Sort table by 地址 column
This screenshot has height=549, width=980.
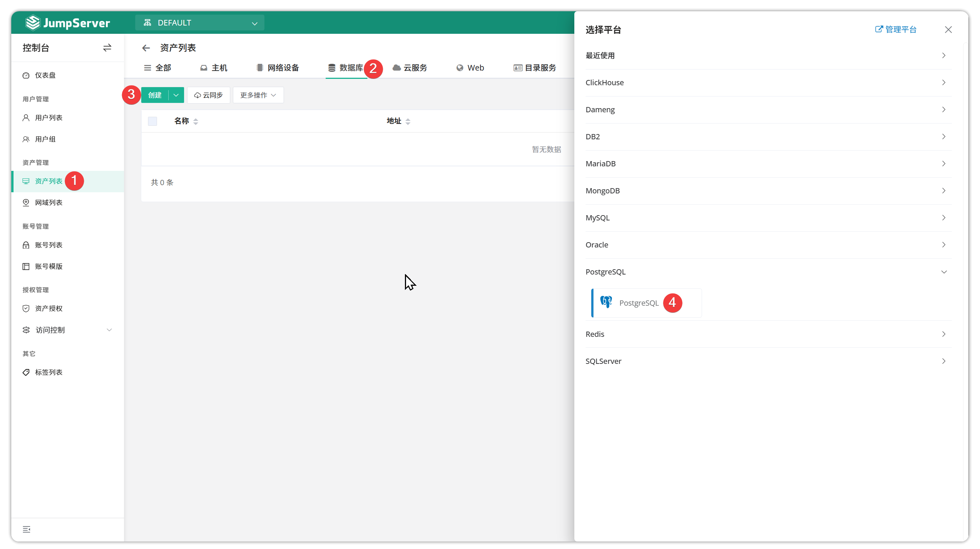point(408,121)
